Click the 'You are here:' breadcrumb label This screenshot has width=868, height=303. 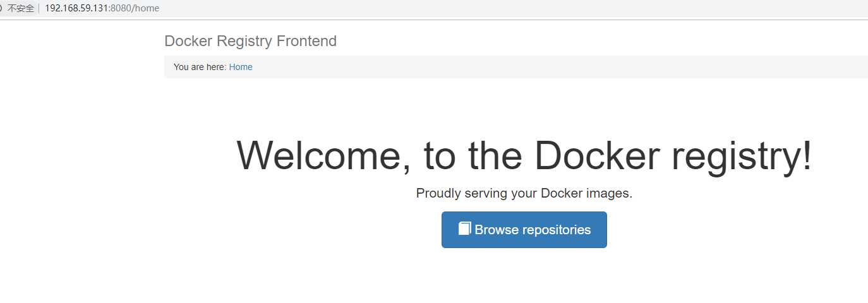(200, 67)
